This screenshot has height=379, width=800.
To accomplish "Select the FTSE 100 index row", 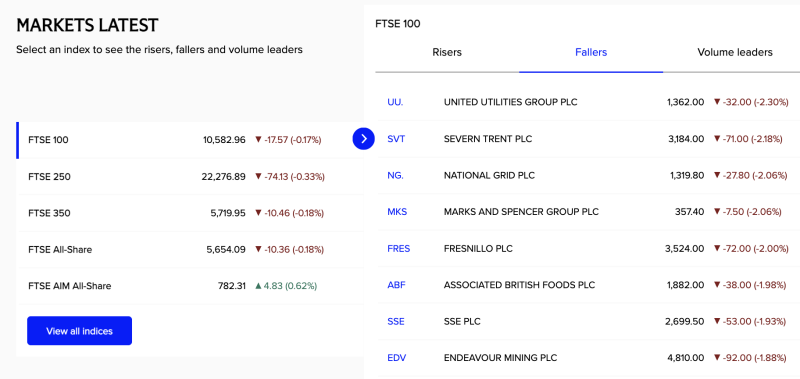I will [x=190, y=140].
